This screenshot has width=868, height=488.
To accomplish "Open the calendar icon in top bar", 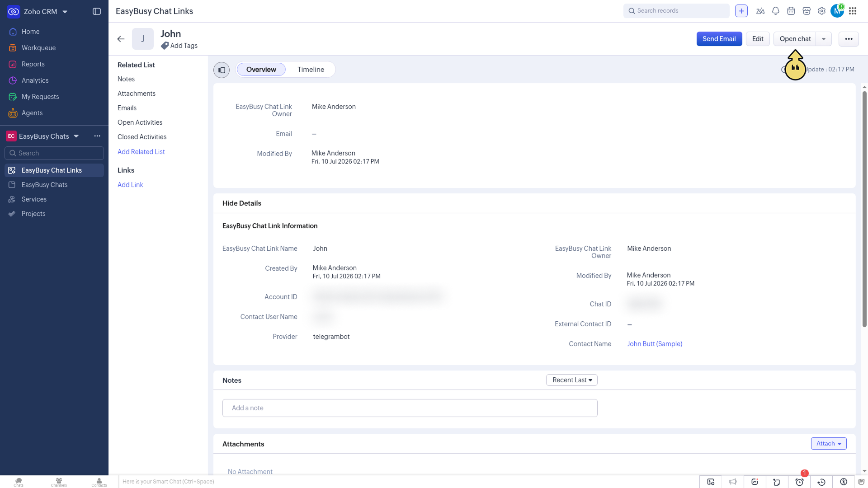I will [791, 11].
